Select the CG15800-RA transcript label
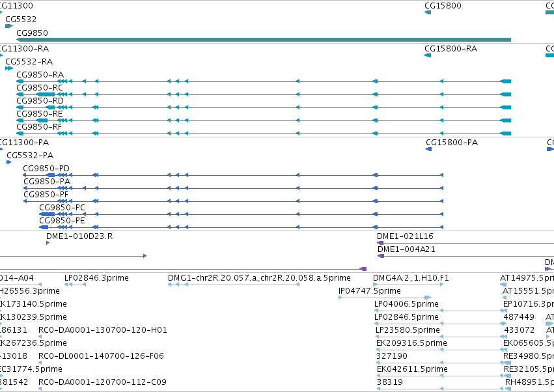 point(451,48)
